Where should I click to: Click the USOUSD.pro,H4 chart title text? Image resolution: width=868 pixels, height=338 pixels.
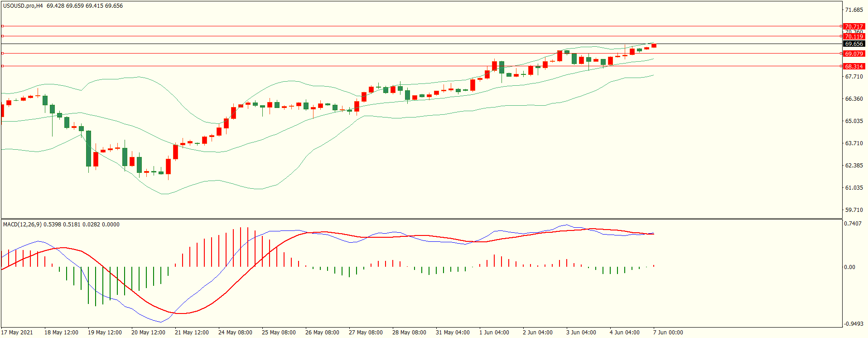(23, 6)
